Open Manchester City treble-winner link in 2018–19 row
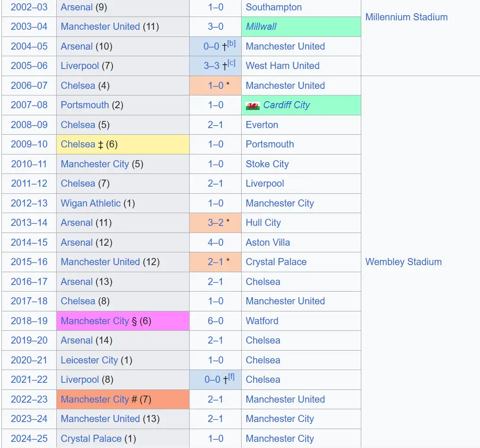 [95, 321]
